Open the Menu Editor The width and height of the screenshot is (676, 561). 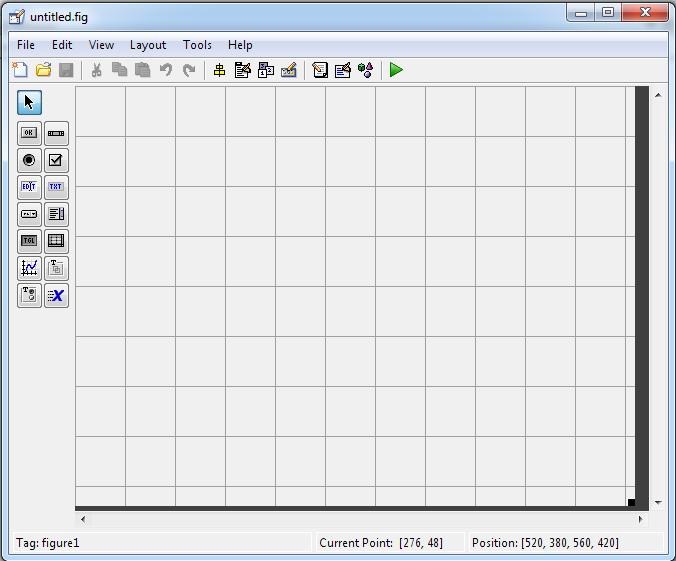tap(243, 70)
